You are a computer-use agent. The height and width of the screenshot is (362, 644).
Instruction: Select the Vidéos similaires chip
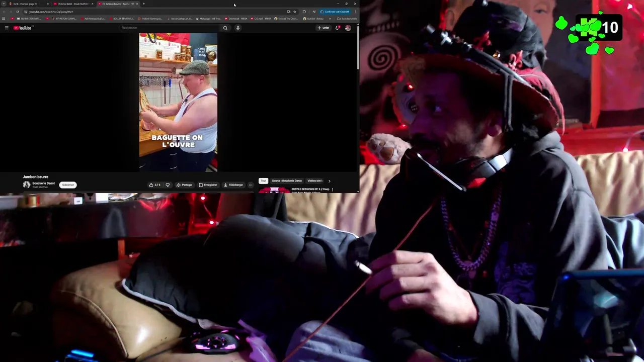click(x=315, y=180)
